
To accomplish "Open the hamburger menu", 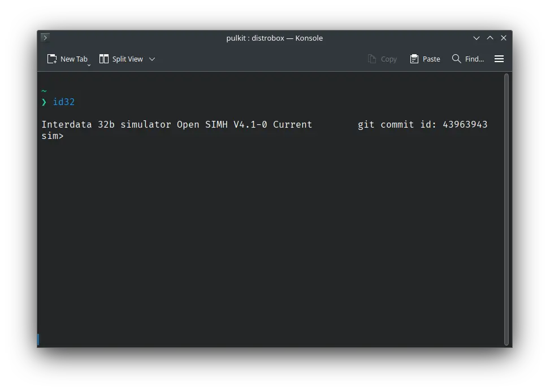I will [499, 59].
